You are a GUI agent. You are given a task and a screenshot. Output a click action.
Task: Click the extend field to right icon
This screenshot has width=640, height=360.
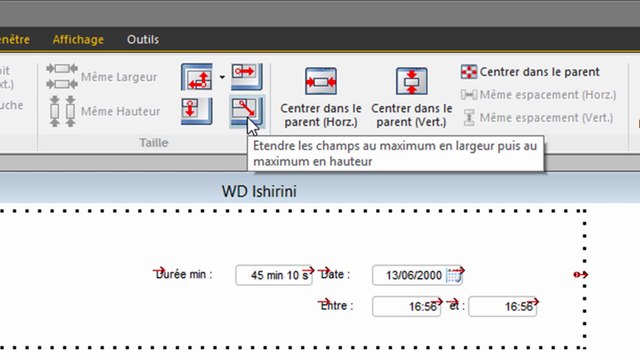point(247,77)
